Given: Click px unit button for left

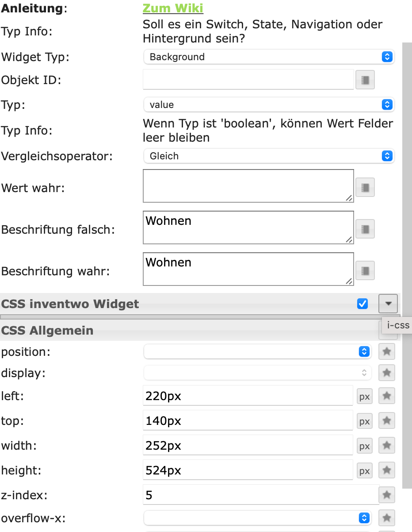Looking at the screenshot, I should coord(365,397).
